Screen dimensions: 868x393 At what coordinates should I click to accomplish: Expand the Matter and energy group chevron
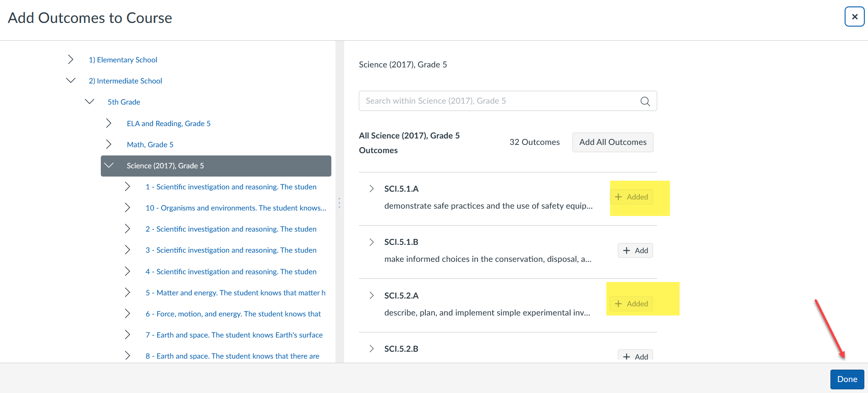point(127,293)
